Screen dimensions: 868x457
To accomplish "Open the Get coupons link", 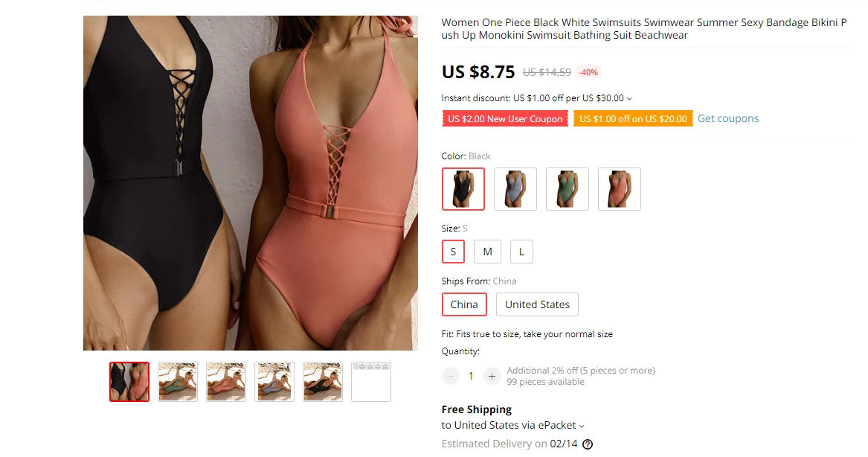I will [x=728, y=118].
